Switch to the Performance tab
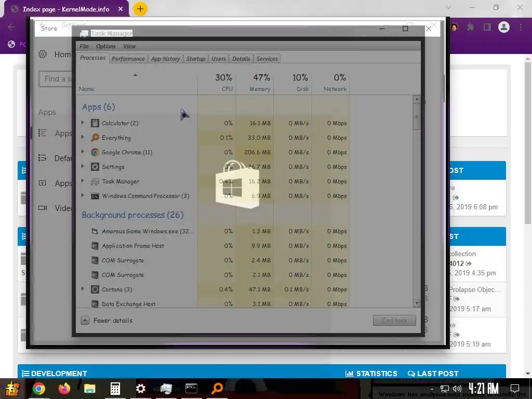 pyautogui.click(x=128, y=59)
